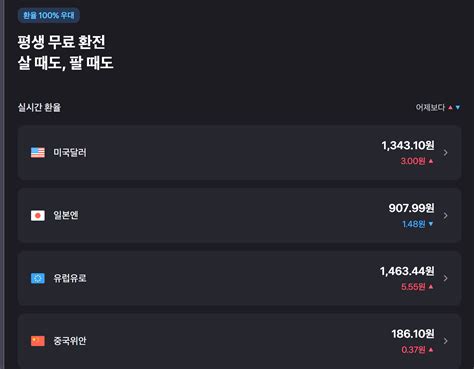
Task: Expand the 미국달러 row chevron
Action: tap(446, 153)
